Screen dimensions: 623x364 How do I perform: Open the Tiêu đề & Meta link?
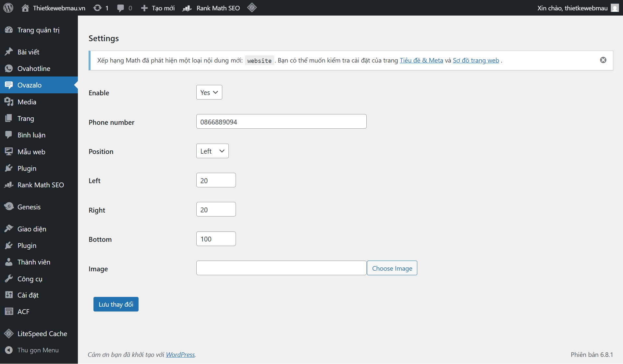tap(421, 60)
